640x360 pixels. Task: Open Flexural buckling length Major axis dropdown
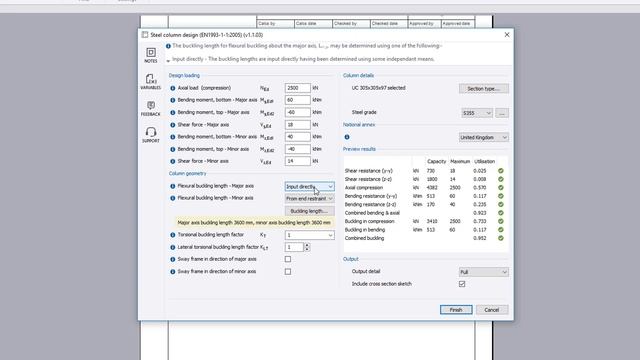coord(309,187)
